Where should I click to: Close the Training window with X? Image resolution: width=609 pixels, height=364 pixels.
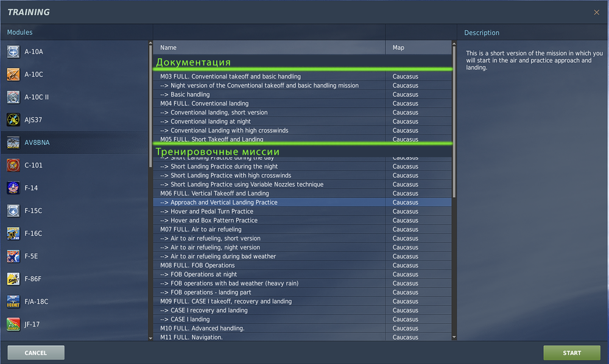(x=597, y=12)
